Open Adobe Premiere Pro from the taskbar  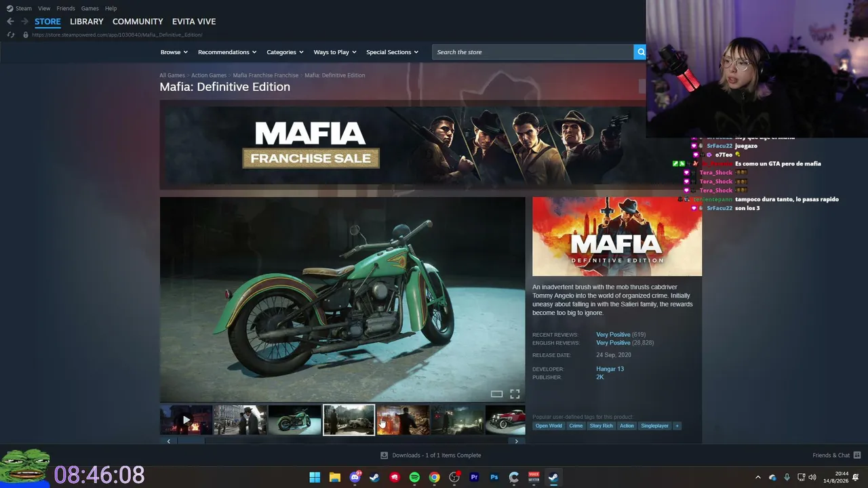click(474, 477)
